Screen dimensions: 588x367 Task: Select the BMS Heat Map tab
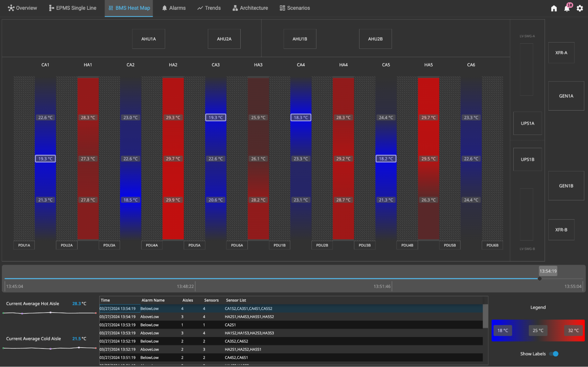[x=129, y=8]
